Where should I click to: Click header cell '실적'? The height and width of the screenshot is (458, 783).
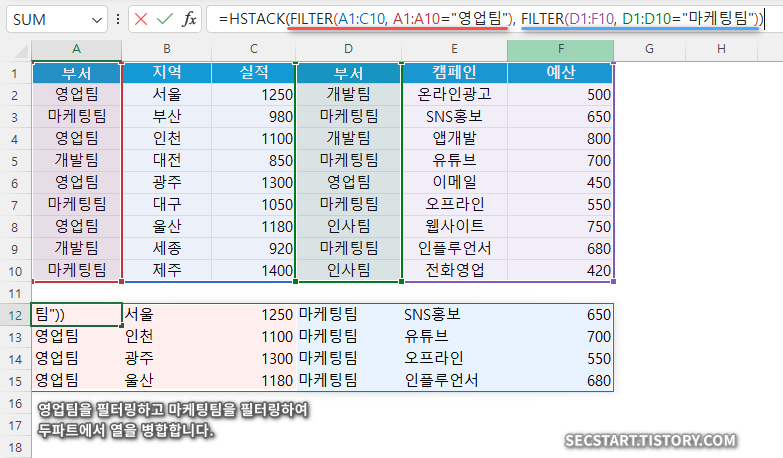coord(254,73)
